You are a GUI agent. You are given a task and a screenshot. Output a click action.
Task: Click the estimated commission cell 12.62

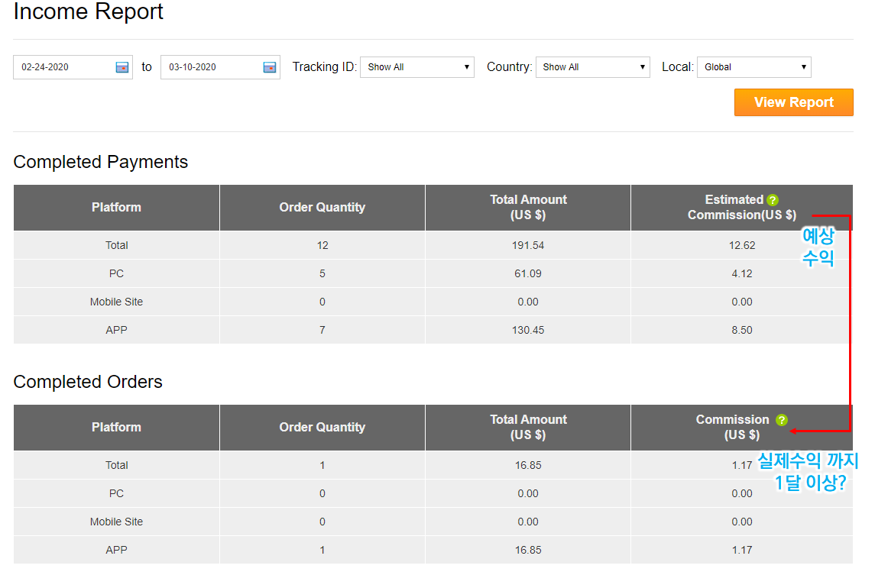click(741, 245)
